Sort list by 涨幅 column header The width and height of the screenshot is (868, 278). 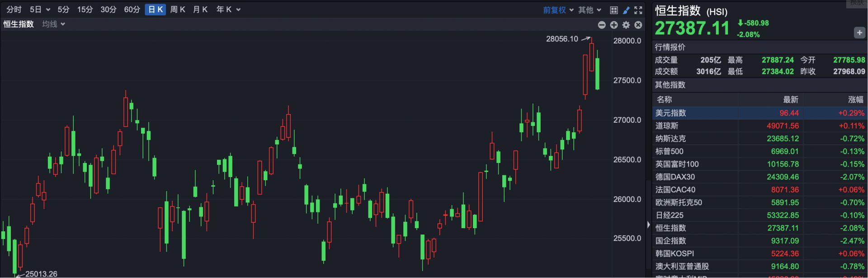click(855, 100)
